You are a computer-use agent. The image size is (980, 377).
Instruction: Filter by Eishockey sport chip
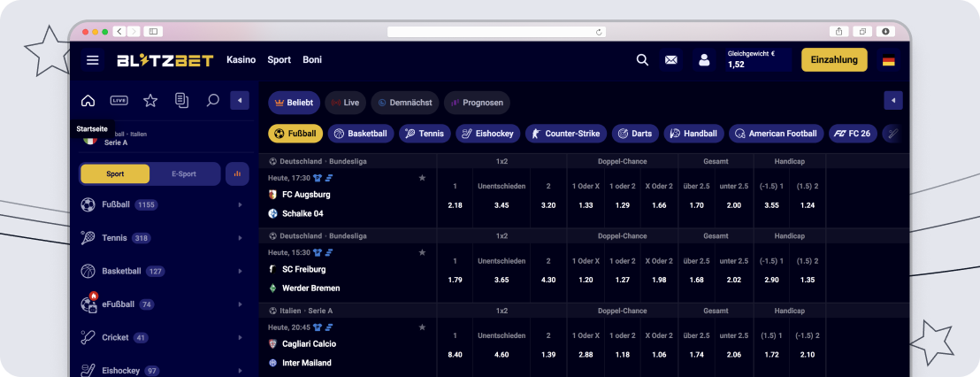point(488,133)
